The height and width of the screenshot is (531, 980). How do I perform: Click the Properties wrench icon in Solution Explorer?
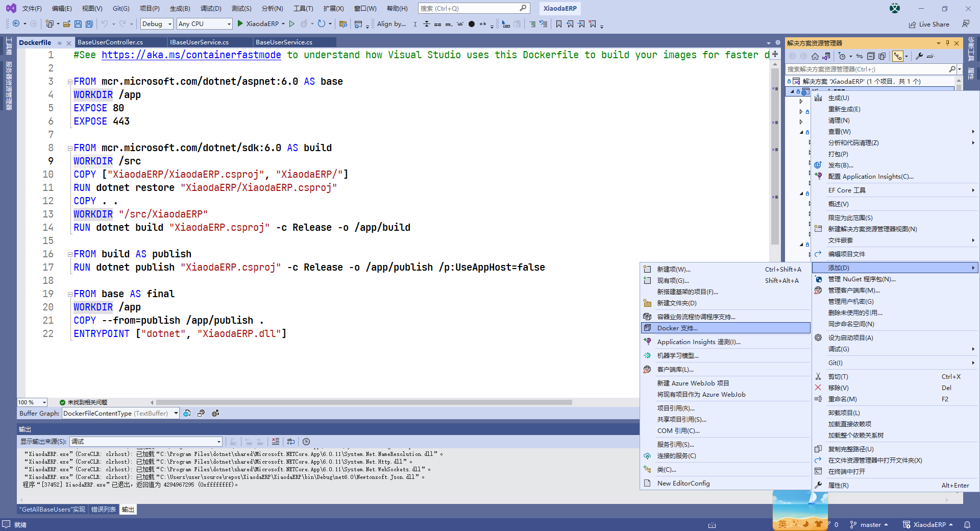tap(919, 56)
